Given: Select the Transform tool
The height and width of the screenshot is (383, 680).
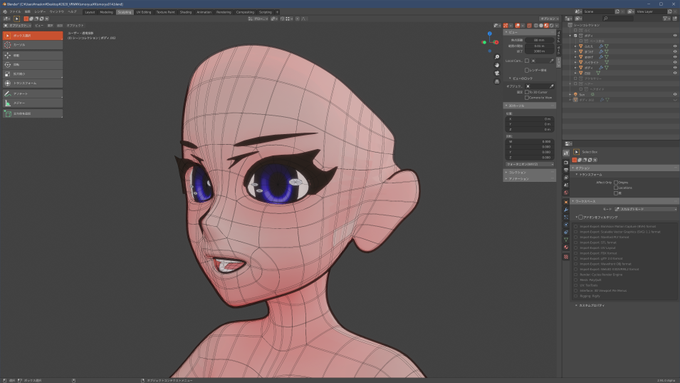Looking at the screenshot, I should (x=33, y=83).
